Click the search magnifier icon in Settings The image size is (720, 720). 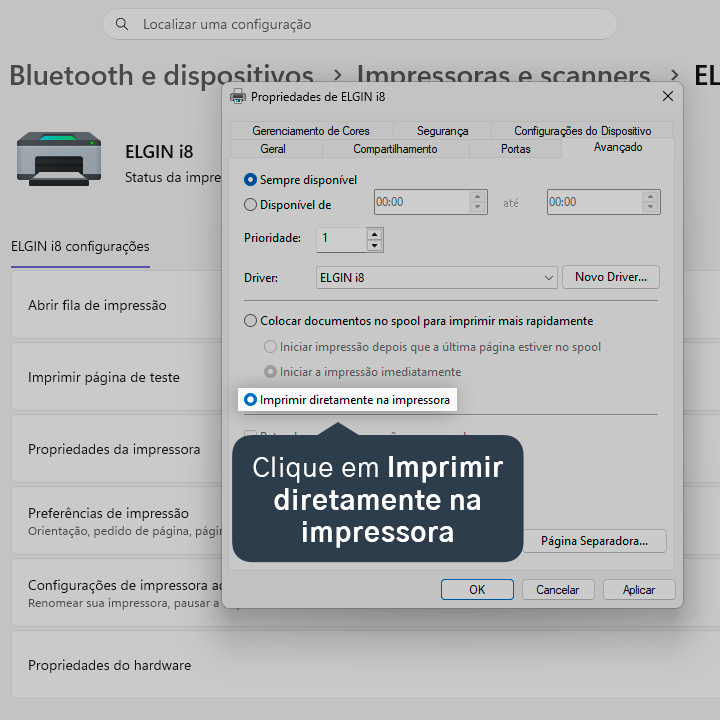(x=122, y=24)
